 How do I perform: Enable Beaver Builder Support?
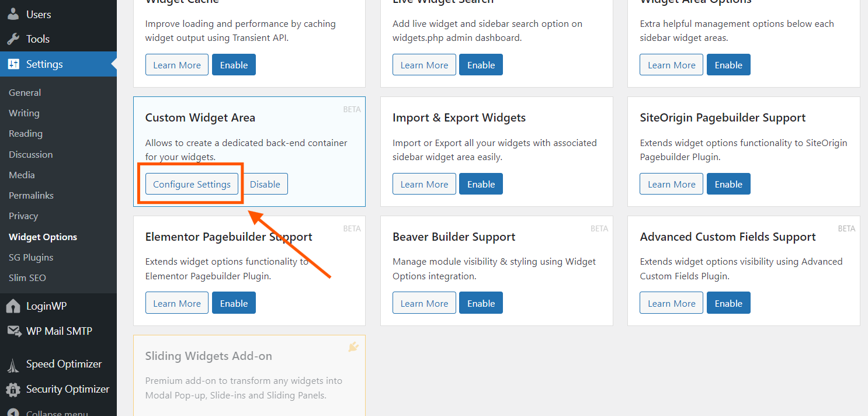coord(481,303)
